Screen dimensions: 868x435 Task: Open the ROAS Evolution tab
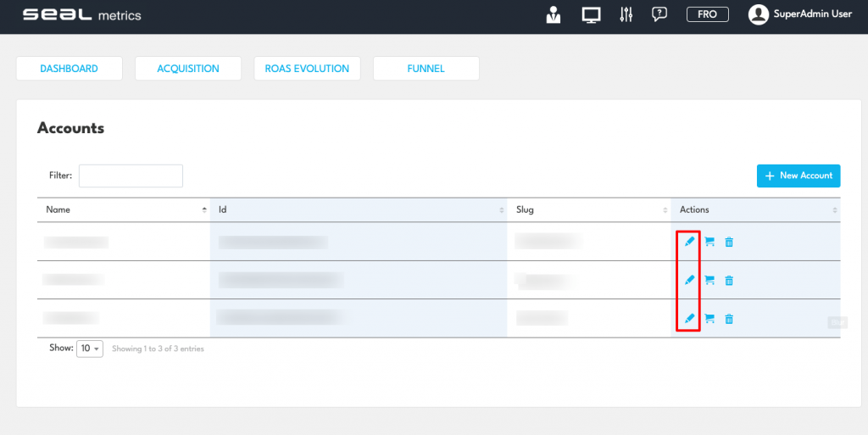[x=307, y=69]
